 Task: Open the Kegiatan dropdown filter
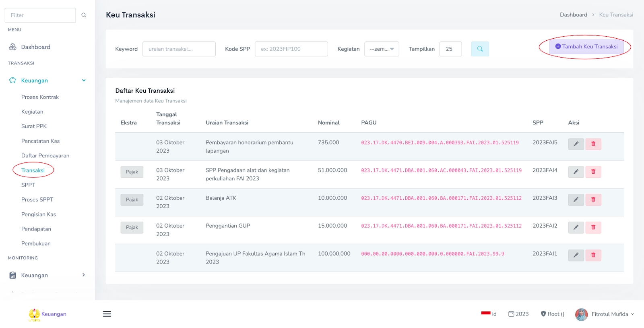coord(382,49)
